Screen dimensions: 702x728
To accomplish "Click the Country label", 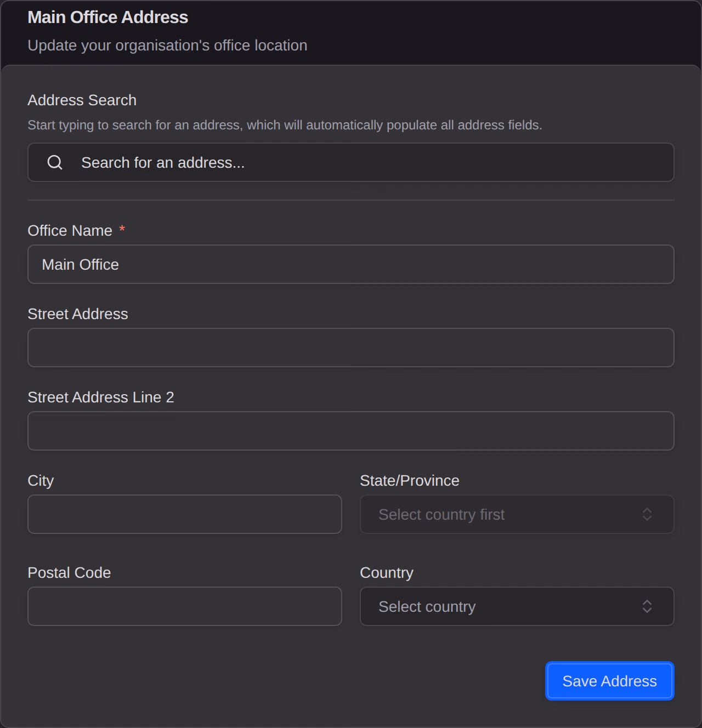I will [387, 573].
